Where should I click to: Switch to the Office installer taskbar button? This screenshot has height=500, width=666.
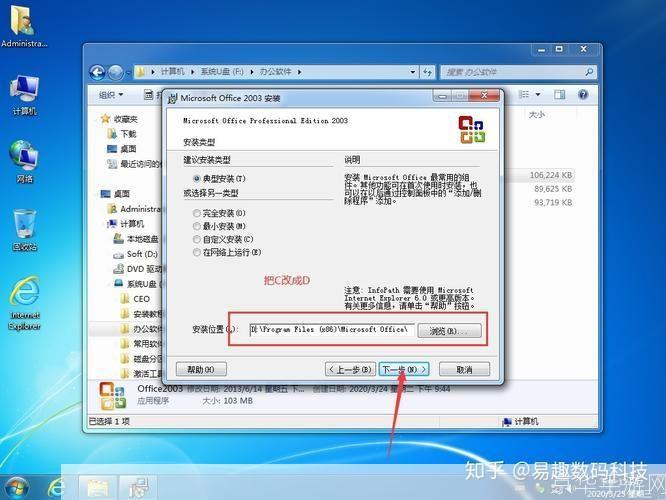pos(138,487)
